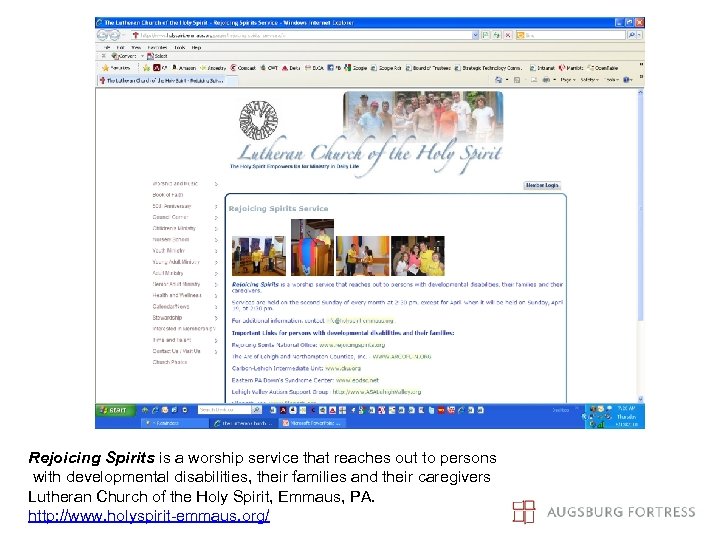720x540 pixels.
Task: Open the Rejoicing Spirits National Office link
Action: tap(352, 344)
